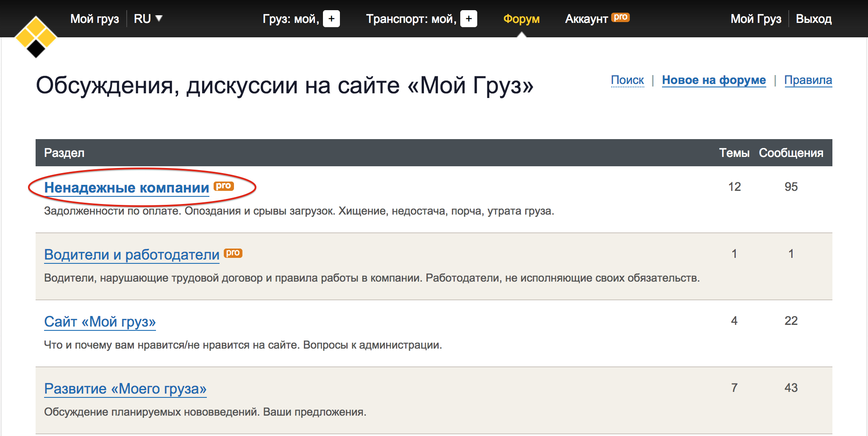Image resolution: width=868 pixels, height=436 pixels.
Task: Click Выход to log out
Action: (814, 19)
